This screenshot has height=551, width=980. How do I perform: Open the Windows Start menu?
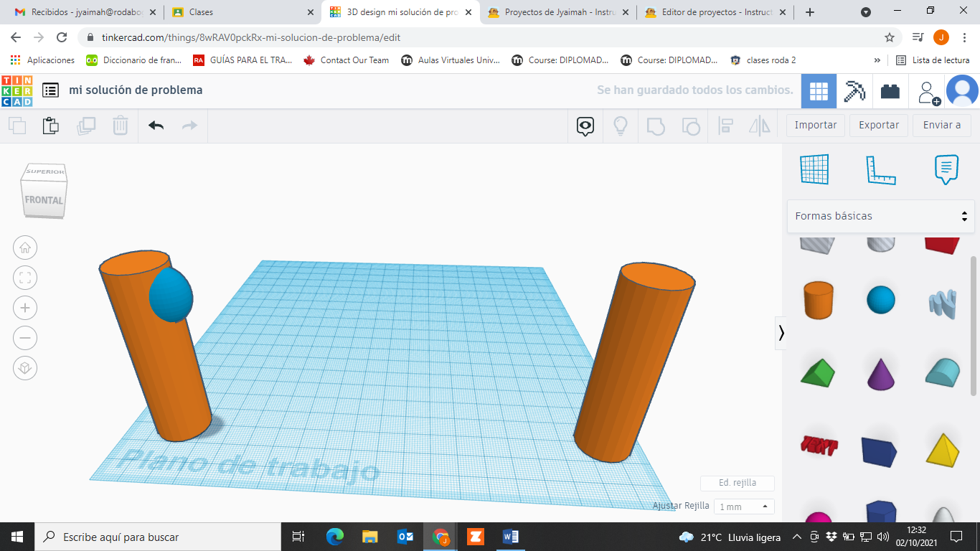tap(17, 537)
